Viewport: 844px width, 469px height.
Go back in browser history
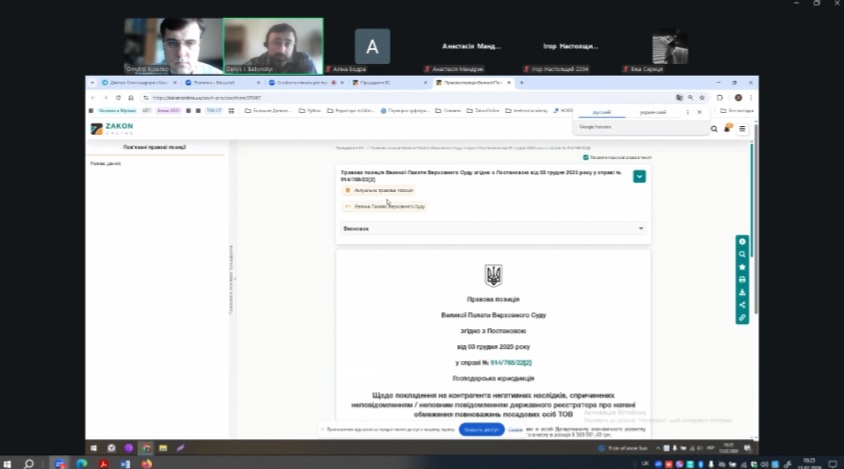[x=93, y=97]
